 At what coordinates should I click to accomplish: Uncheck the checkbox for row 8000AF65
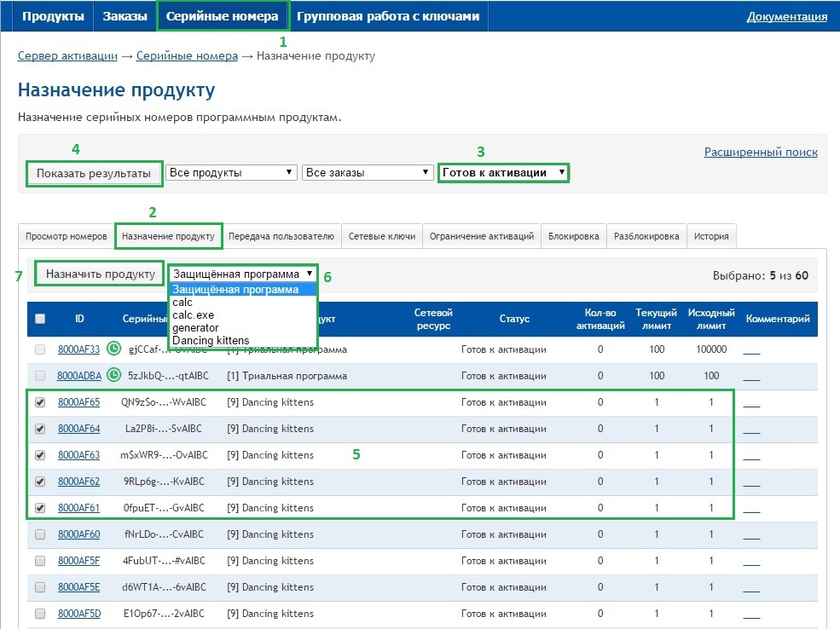click(x=40, y=402)
